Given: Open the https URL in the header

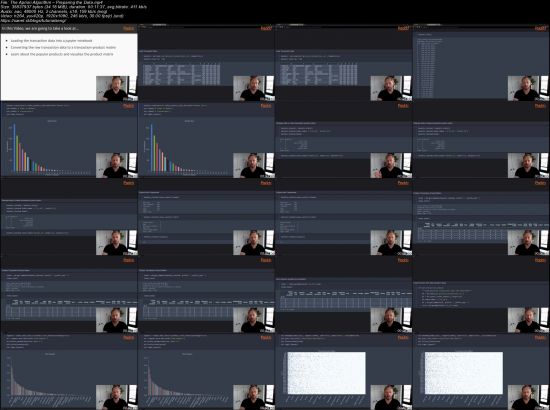Looking at the screenshot, I should (x=34, y=21).
